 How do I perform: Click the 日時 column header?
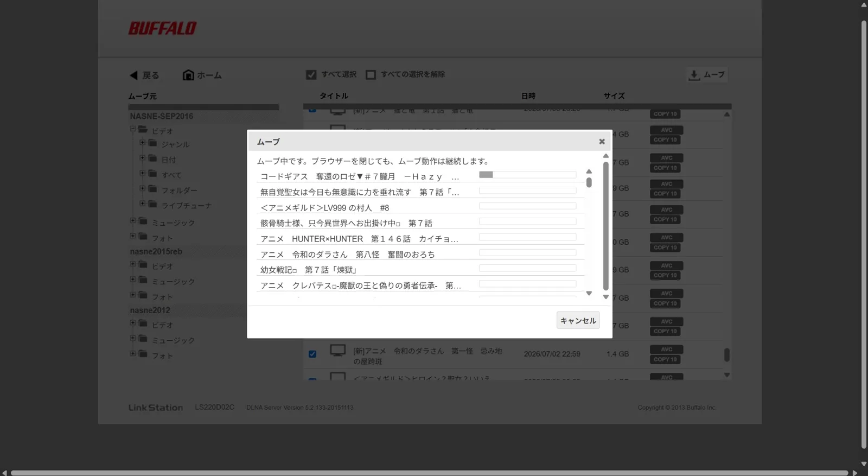(x=528, y=96)
